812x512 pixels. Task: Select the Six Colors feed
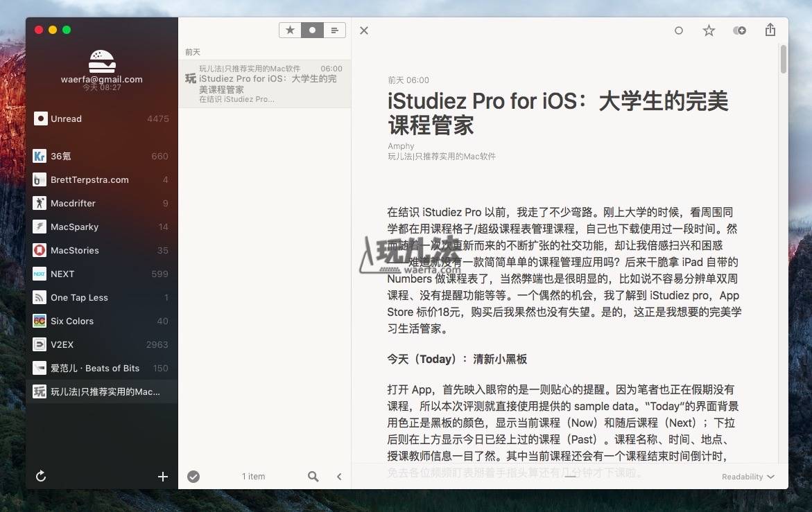click(x=102, y=321)
